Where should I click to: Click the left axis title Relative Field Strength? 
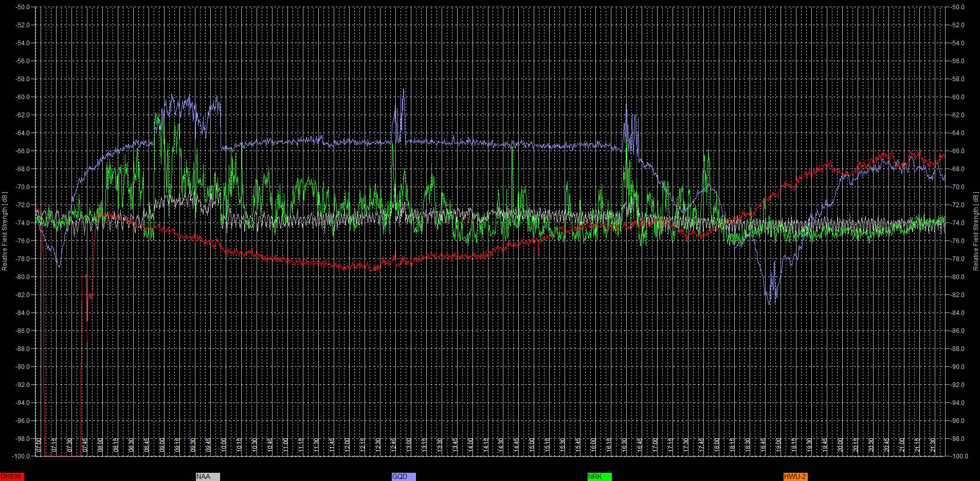click(5, 231)
